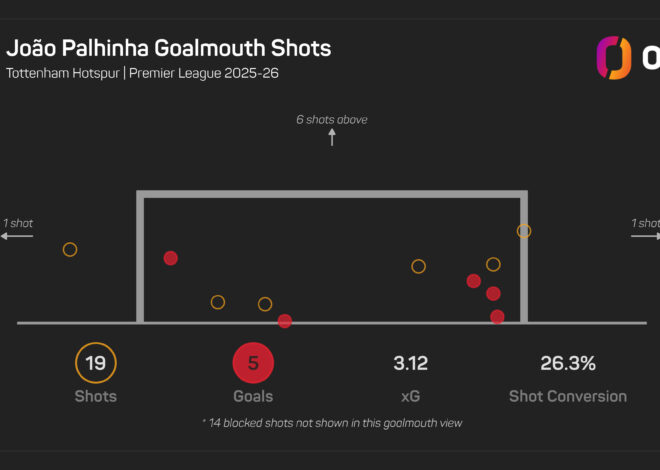Click the shot marker on the right post
This screenshot has width=660, height=470.
(524, 231)
